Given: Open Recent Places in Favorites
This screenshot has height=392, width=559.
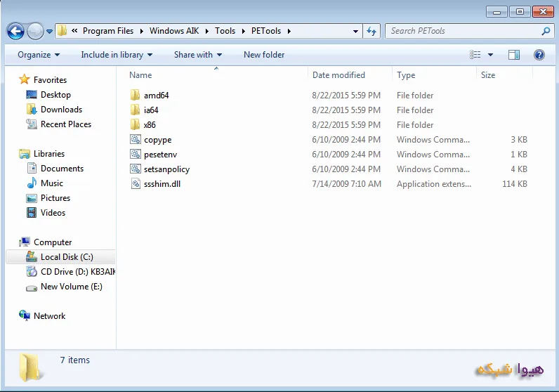Looking at the screenshot, I should (x=66, y=124).
